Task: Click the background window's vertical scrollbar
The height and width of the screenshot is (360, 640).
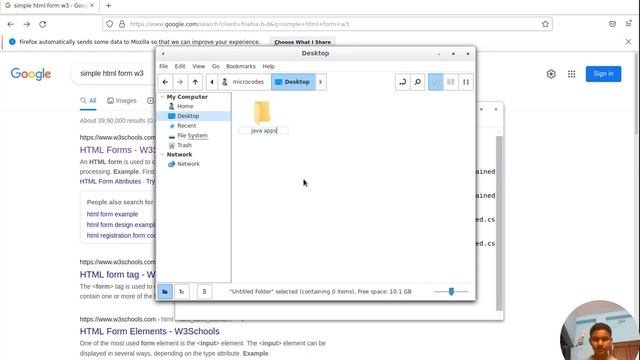Action: pos(499,222)
